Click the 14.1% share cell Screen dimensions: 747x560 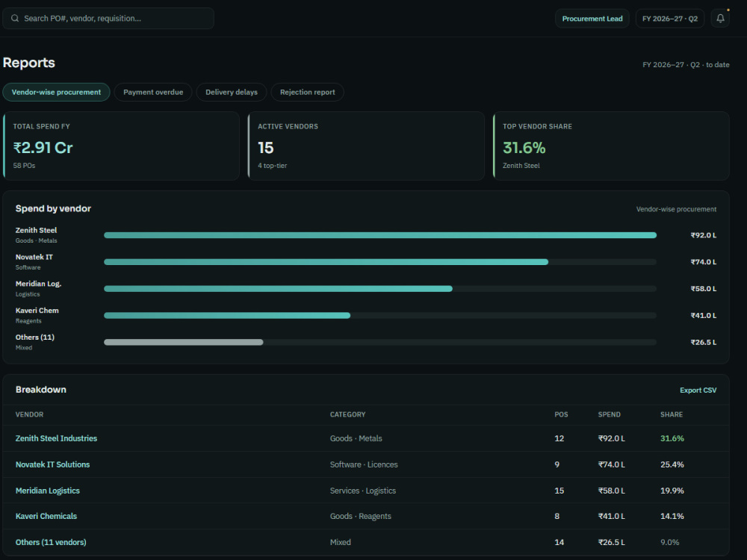[x=672, y=516]
